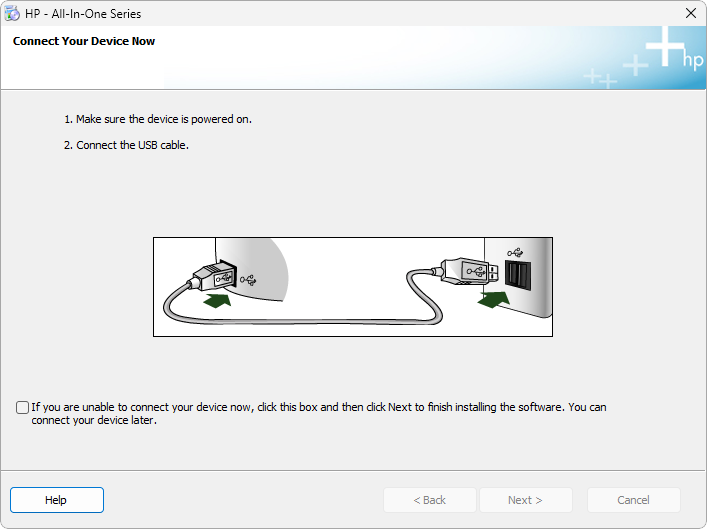Cancel the installation
This screenshot has width=707, height=529.
coord(634,500)
